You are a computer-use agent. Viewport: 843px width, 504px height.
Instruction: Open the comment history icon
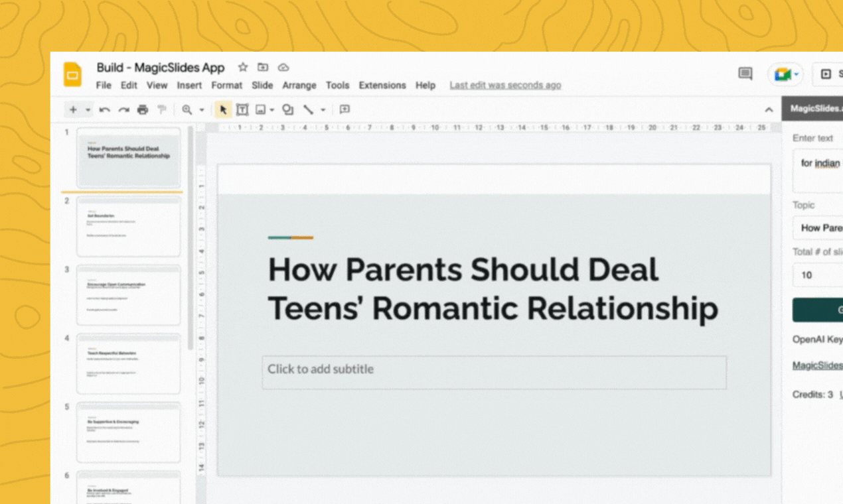745,74
